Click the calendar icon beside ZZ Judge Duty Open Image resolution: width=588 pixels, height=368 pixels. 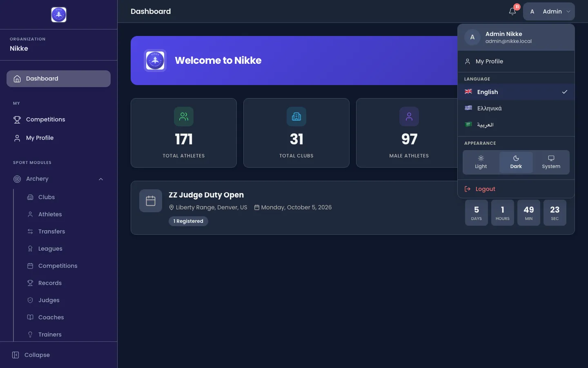tap(151, 201)
